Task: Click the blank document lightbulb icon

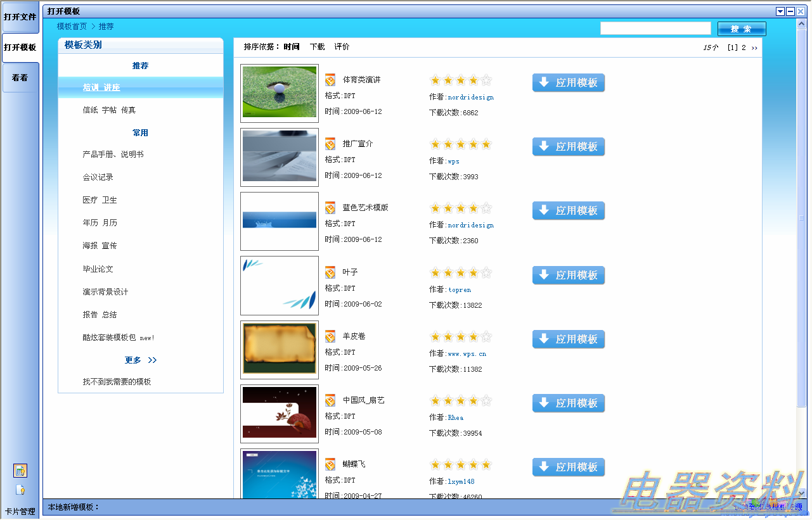Action: coord(20,490)
